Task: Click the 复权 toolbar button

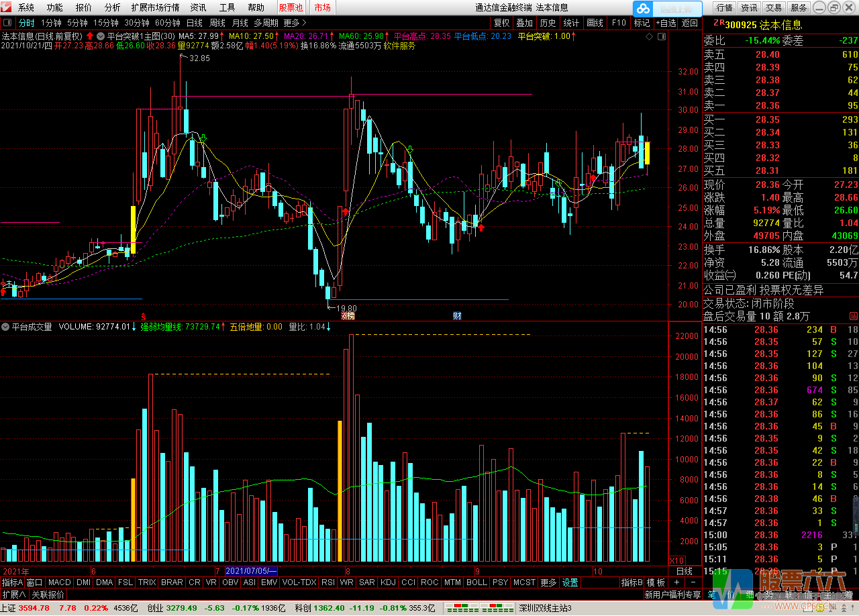Action: point(502,23)
